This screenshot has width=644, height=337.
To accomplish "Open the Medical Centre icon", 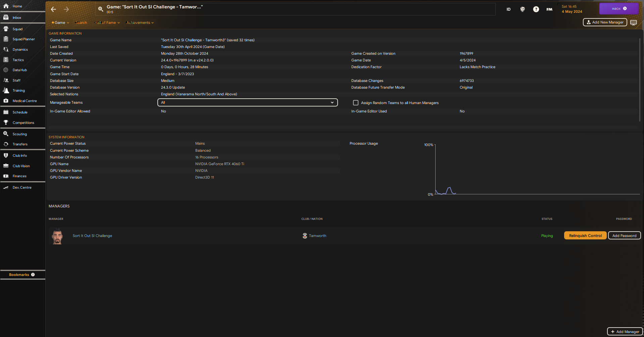I will [x=6, y=101].
